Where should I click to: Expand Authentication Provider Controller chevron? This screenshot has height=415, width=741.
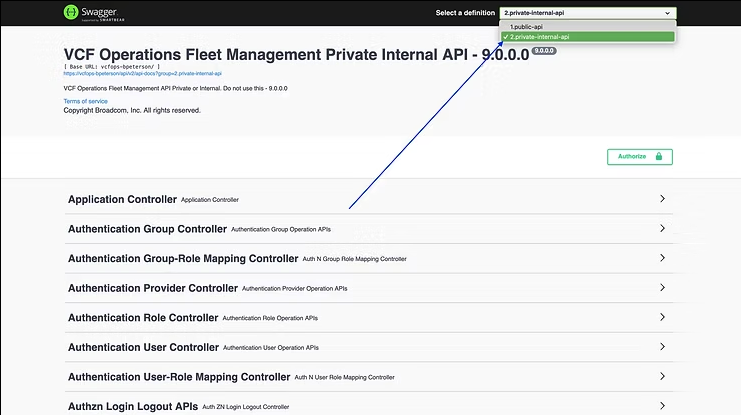tap(662, 288)
